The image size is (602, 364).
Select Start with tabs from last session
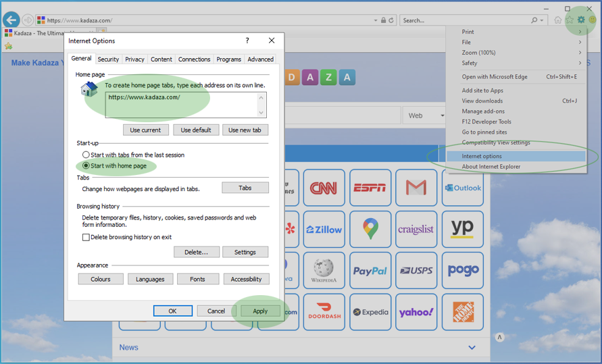[x=86, y=155]
